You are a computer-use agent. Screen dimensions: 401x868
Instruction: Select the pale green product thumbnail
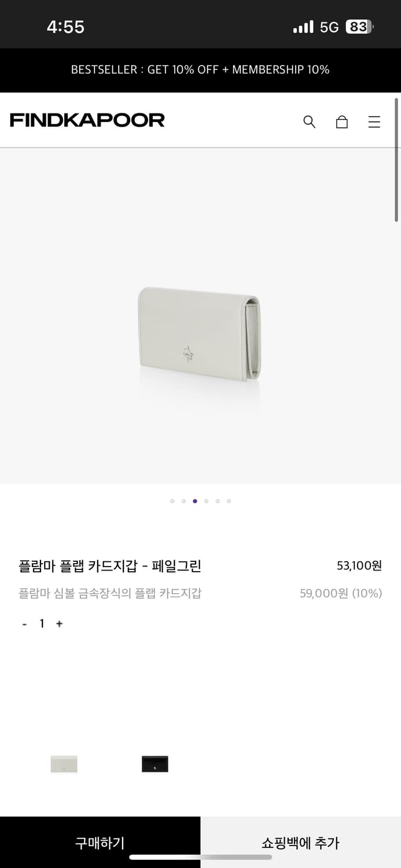[64, 763]
